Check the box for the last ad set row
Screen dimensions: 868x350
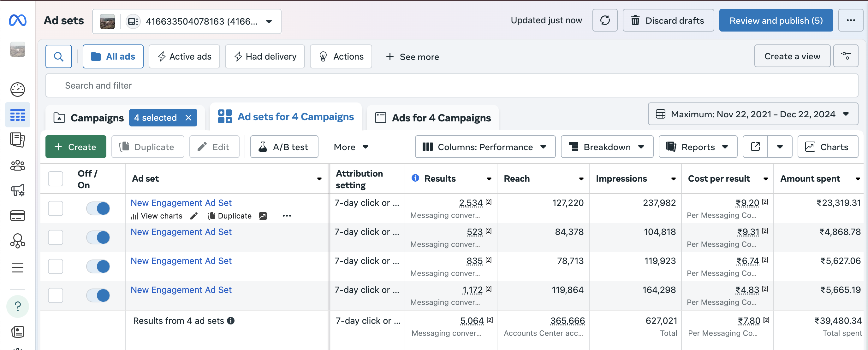click(x=56, y=295)
